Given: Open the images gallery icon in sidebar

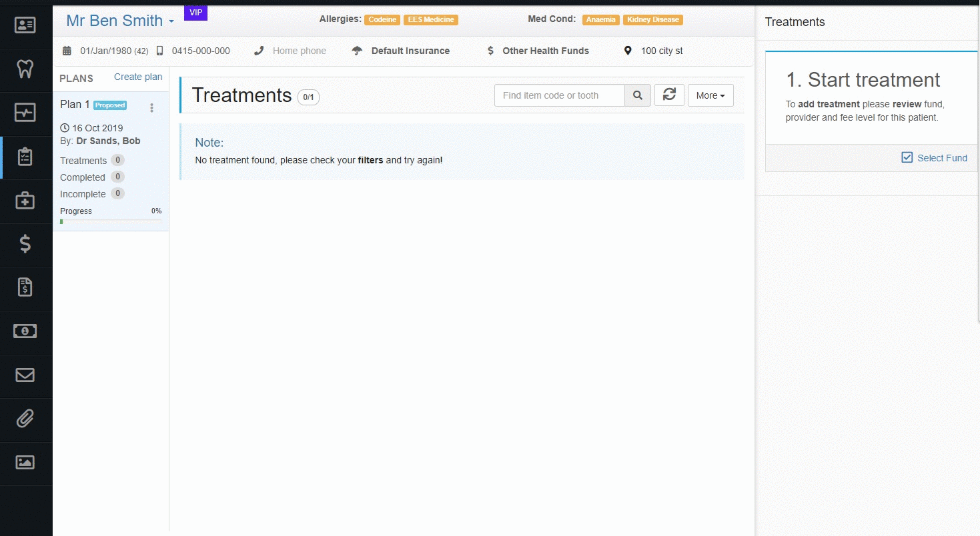Looking at the screenshot, I should tap(25, 462).
